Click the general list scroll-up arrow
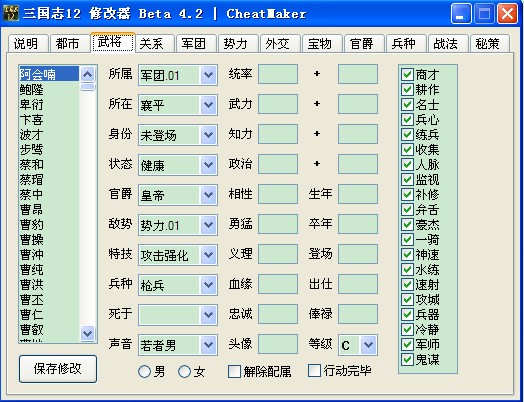Image resolution: width=524 pixels, height=402 pixels. (x=88, y=74)
